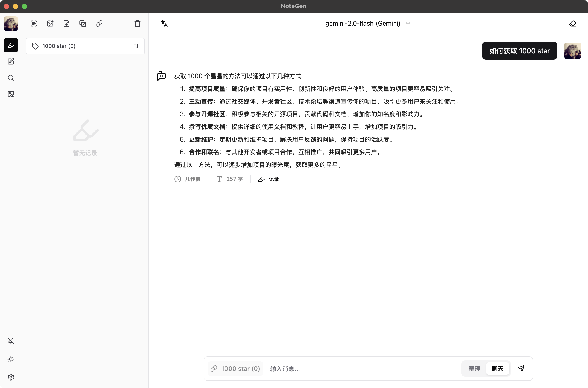Click the text scan record icon
This screenshot has height=388, width=588.
(x=34, y=24)
